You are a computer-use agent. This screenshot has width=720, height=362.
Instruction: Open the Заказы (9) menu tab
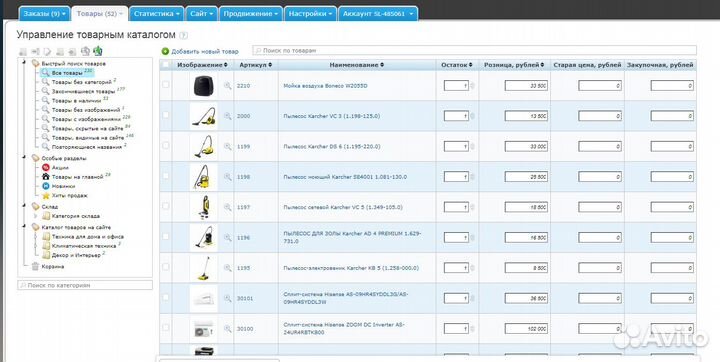45,14
